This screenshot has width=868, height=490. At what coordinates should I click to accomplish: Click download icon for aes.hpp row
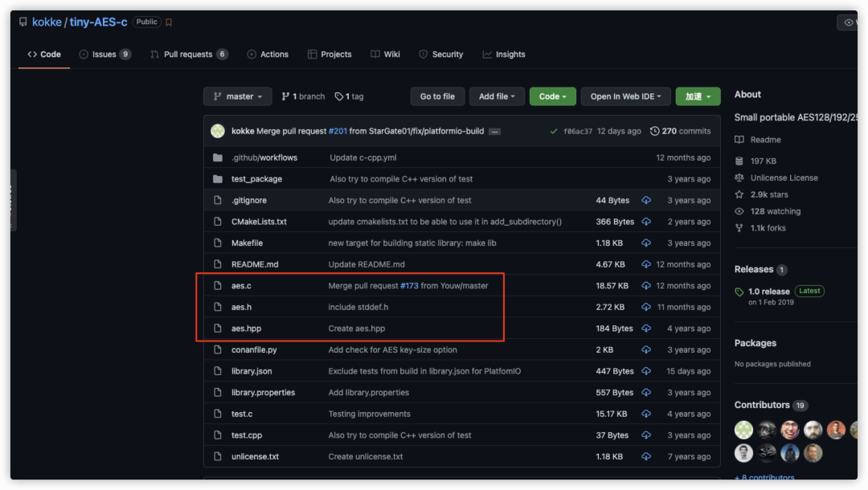click(x=646, y=329)
